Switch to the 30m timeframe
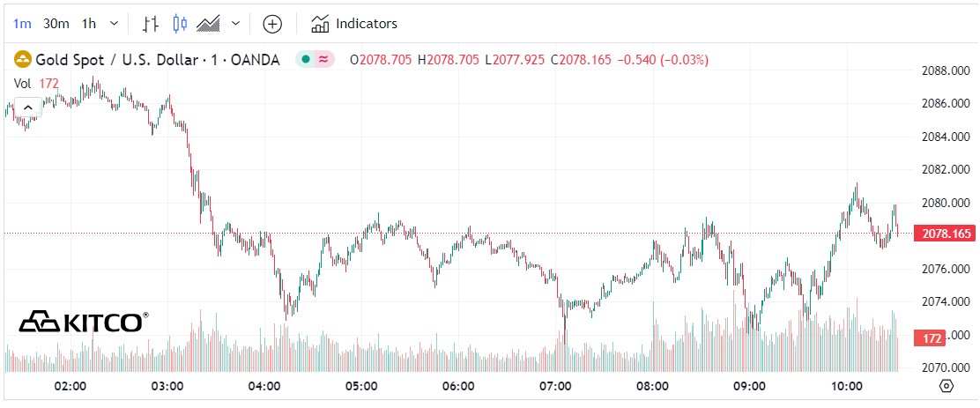Screen dimensions: 980x408 [56, 24]
